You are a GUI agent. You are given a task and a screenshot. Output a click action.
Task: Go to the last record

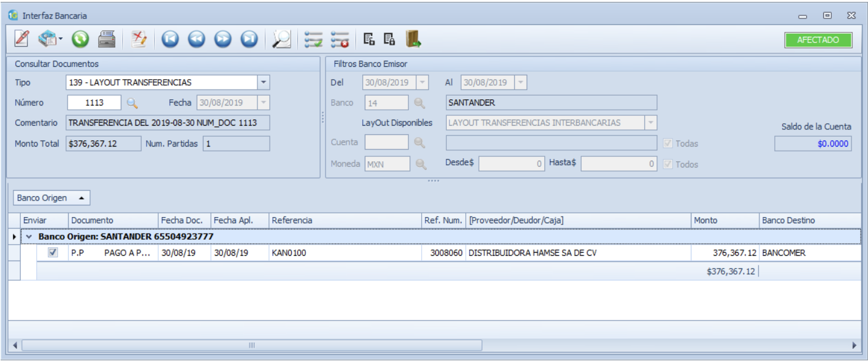pos(249,40)
